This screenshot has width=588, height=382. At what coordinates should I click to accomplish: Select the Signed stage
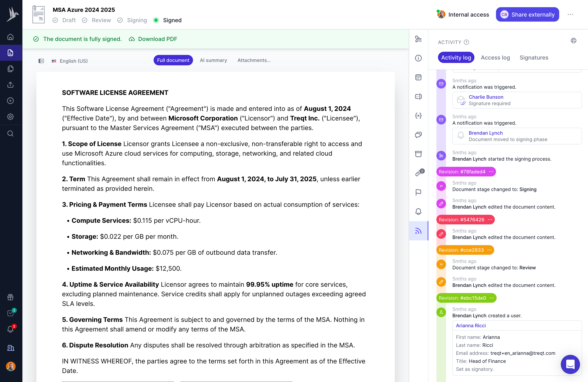[x=167, y=20]
